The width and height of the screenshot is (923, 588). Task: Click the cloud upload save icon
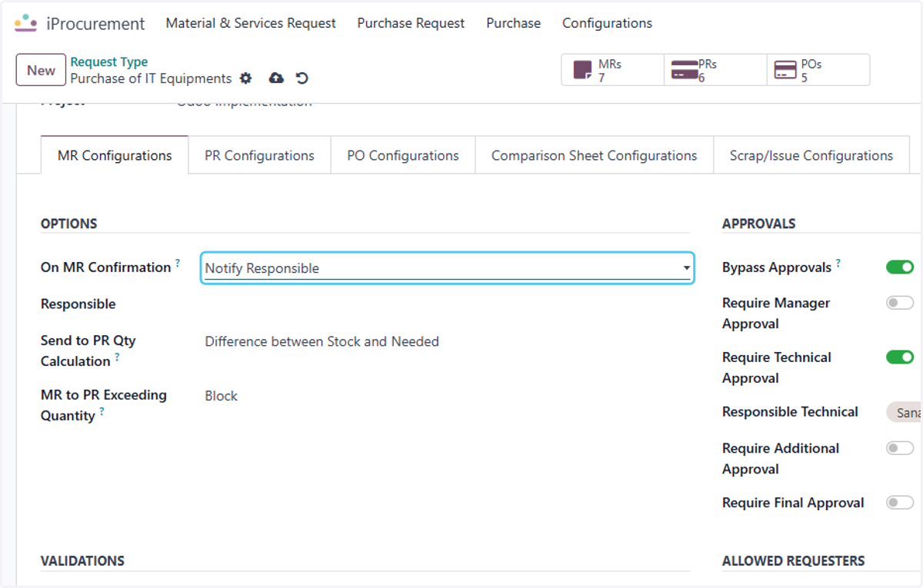pos(276,78)
